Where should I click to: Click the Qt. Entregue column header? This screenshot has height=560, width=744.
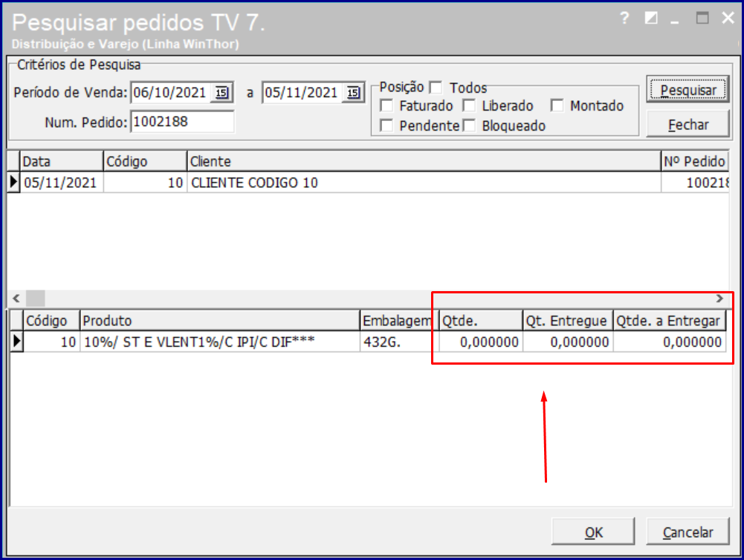coord(568,321)
